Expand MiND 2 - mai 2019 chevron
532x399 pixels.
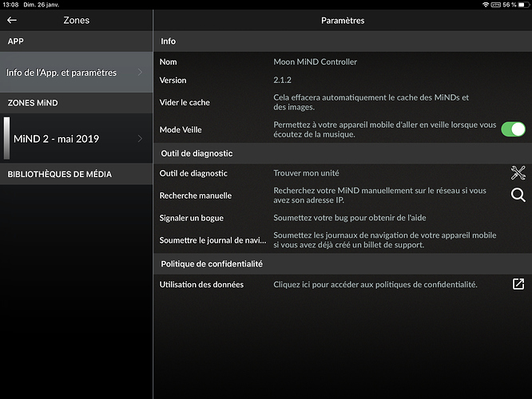[x=140, y=138]
